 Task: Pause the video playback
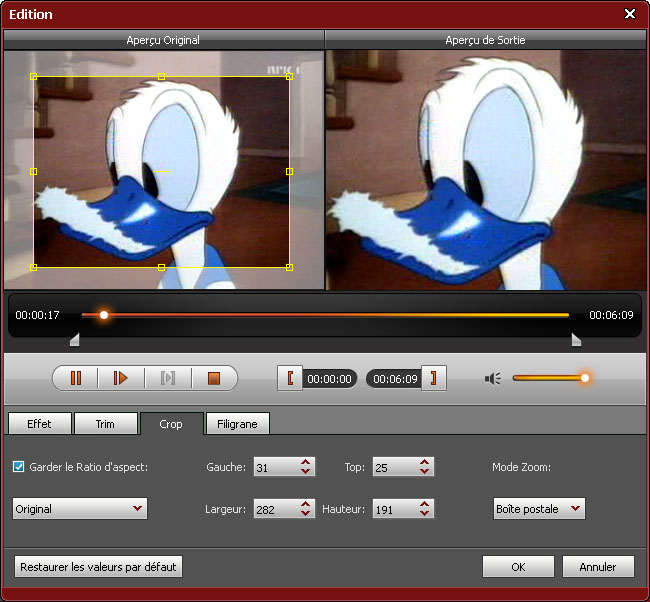tap(76, 378)
